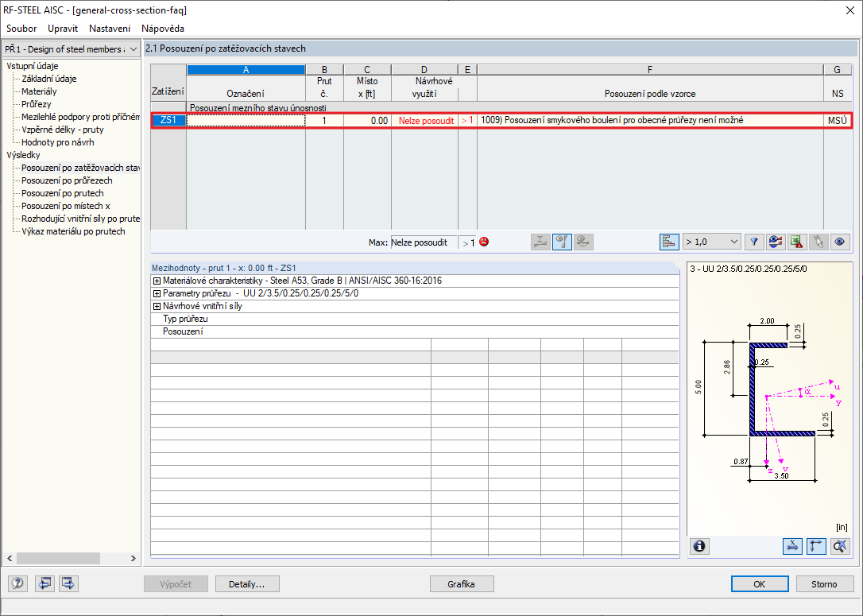This screenshot has height=616, width=863.
Task: Go to previous table icon
Action: click(45, 583)
